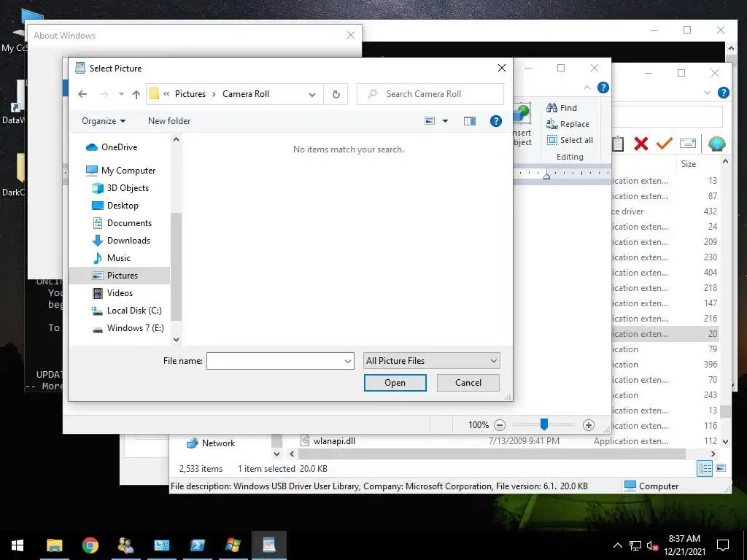Image resolution: width=747 pixels, height=560 pixels.
Task: Click taskbar volume muted icon
Action: (652, 545)
